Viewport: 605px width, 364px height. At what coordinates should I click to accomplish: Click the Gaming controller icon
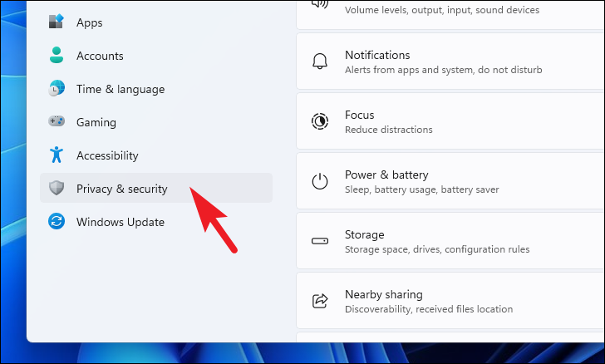pyautogui.click(x=57, y=121)
